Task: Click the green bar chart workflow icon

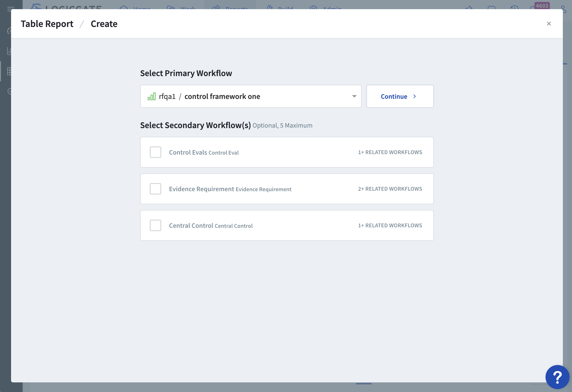Action: [152, 96]
